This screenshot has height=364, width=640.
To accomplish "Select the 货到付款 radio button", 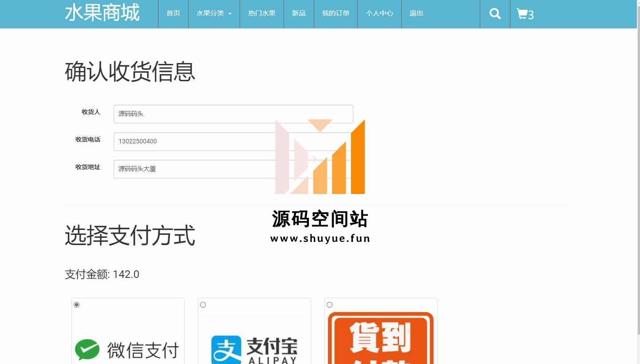I will [x=329, y=305].
